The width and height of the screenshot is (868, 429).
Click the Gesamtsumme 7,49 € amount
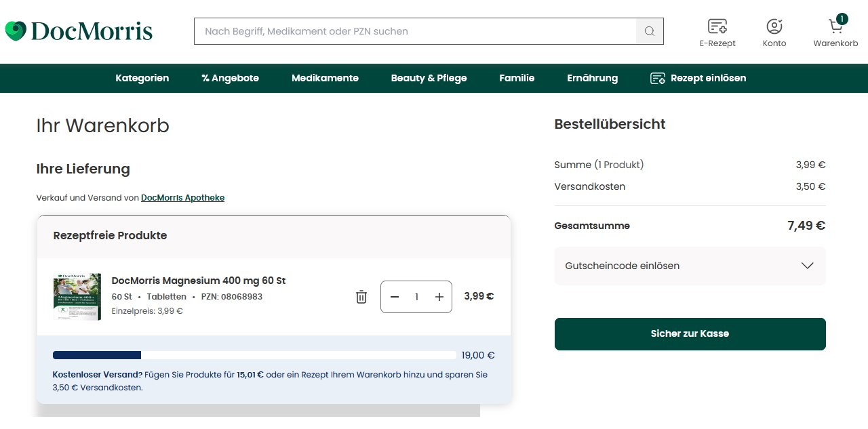[x=806, y=226]
